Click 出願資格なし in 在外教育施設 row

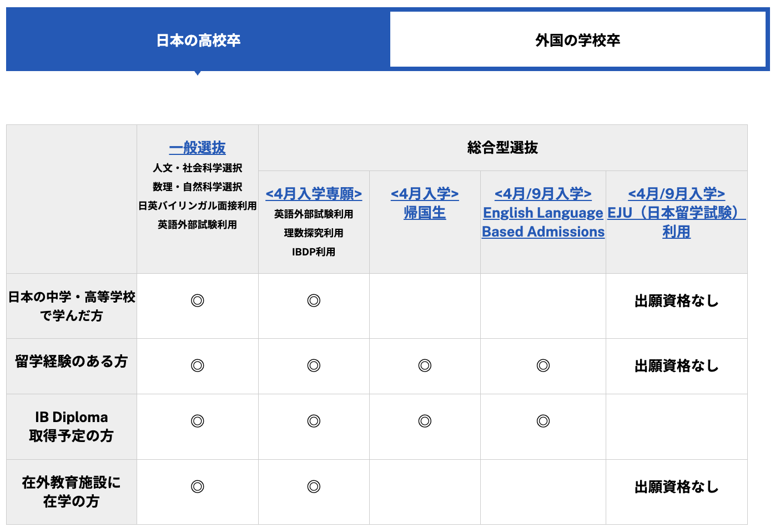676,487
